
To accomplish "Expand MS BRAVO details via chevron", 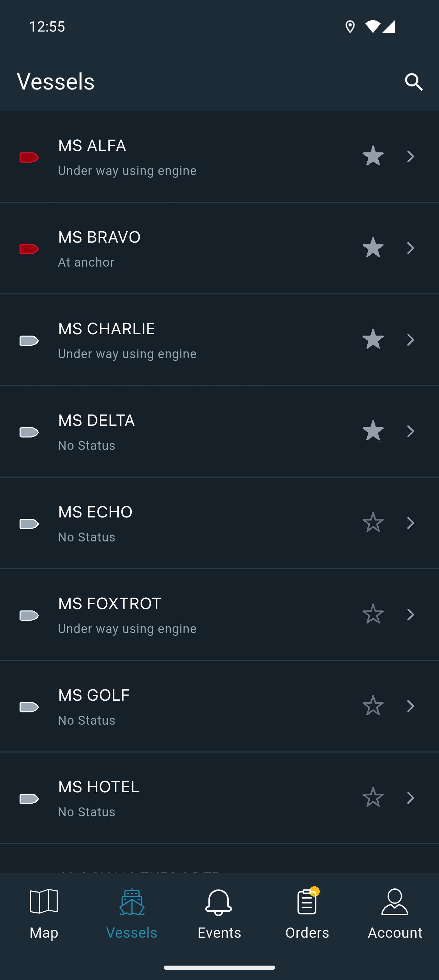I will (x=411, y=248).
